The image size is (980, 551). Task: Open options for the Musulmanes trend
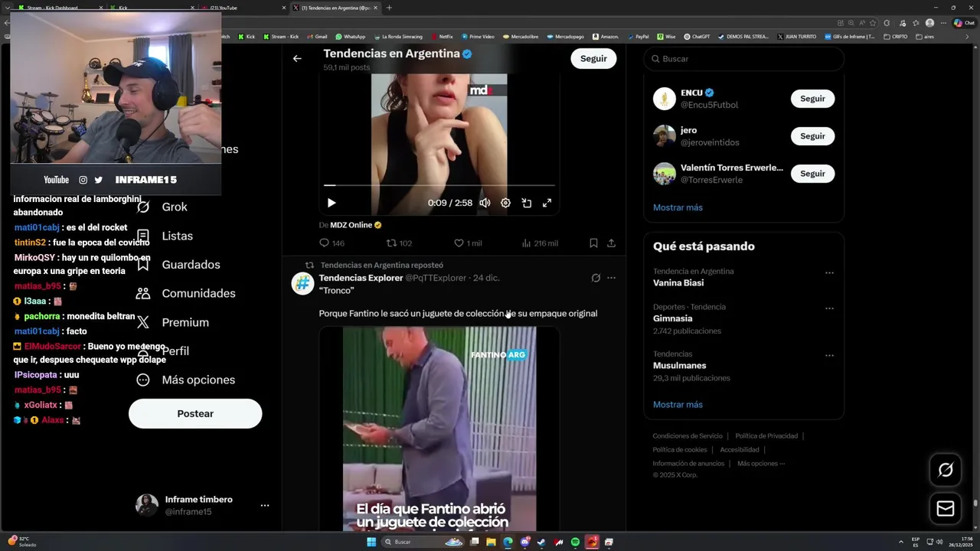point(829,356)
